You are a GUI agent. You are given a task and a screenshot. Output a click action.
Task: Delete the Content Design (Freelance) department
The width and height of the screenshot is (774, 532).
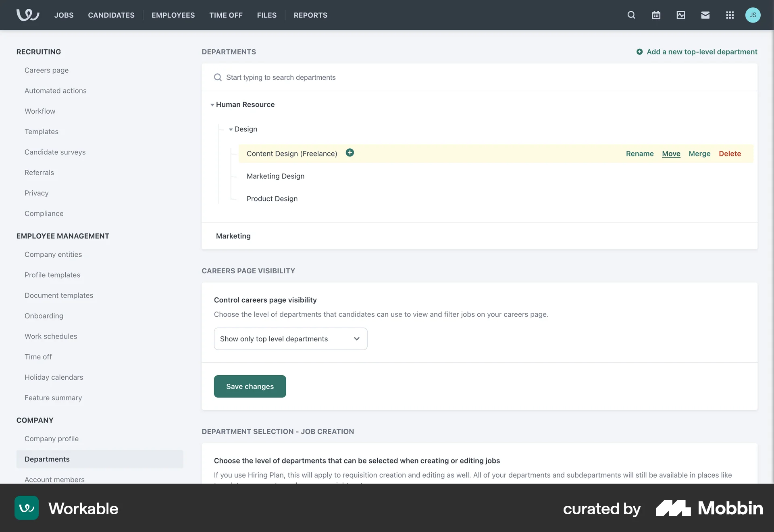coord(730,154)
